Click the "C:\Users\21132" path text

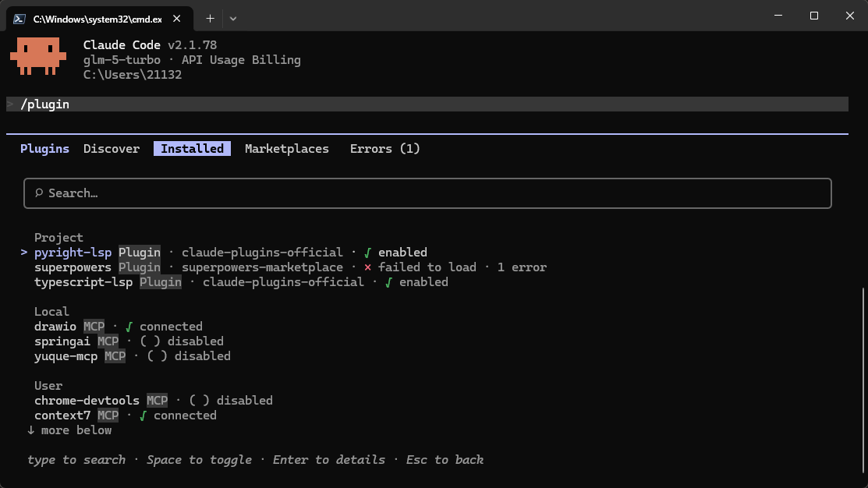click(133, 75)
